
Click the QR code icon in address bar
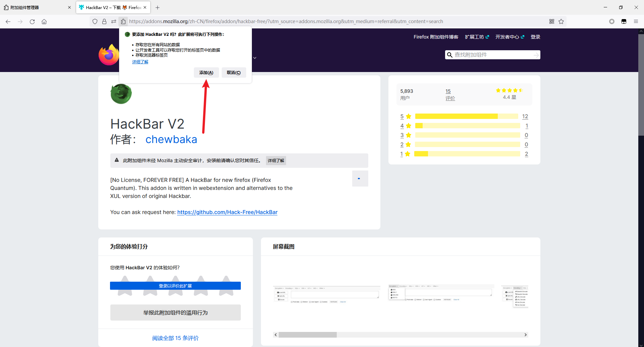click(x=552, y=21)
